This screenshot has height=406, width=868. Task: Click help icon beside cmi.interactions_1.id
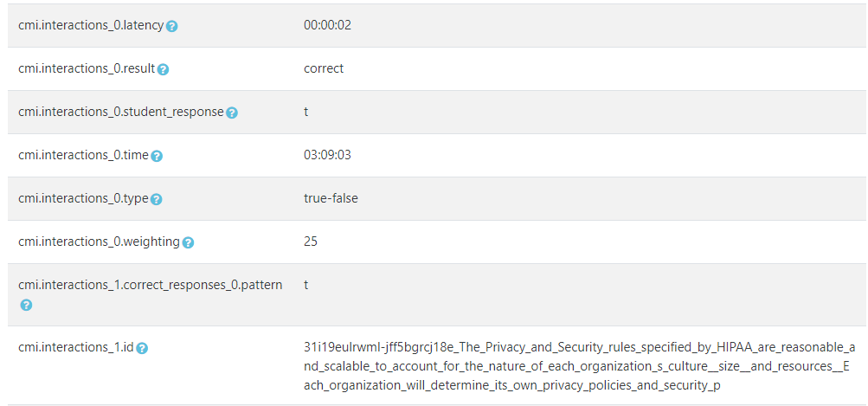point(142,348)
